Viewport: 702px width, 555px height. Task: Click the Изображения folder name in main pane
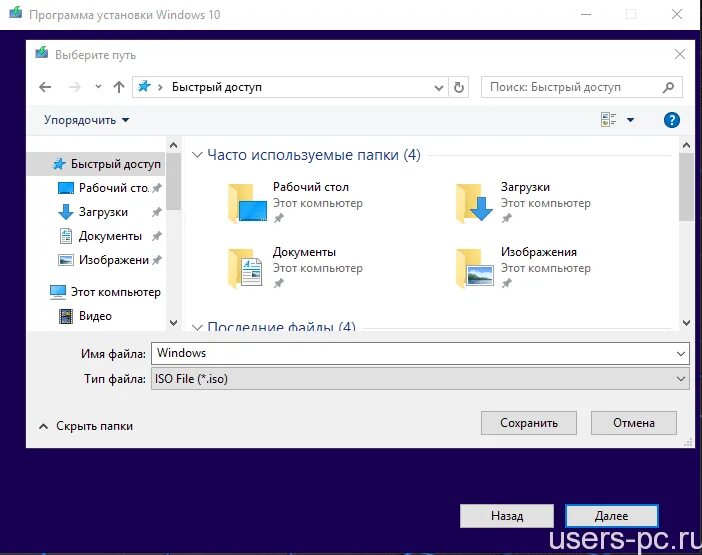coord(539,252)
